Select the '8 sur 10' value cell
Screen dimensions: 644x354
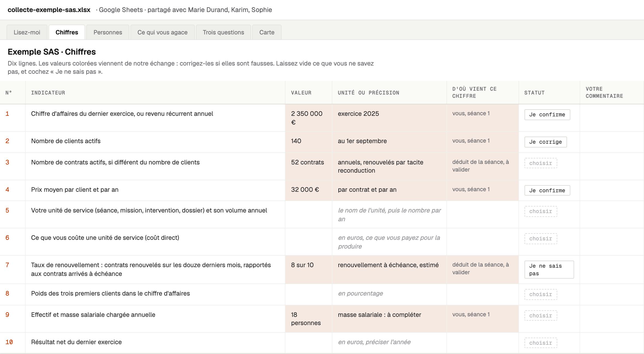point(309,270)
